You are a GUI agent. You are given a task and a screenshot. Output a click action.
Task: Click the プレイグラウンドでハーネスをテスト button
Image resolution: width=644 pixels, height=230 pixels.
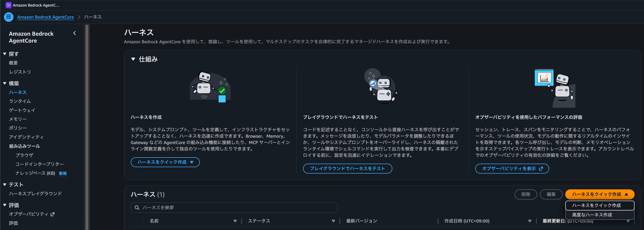pyautogui.click(x=348, y=169)
